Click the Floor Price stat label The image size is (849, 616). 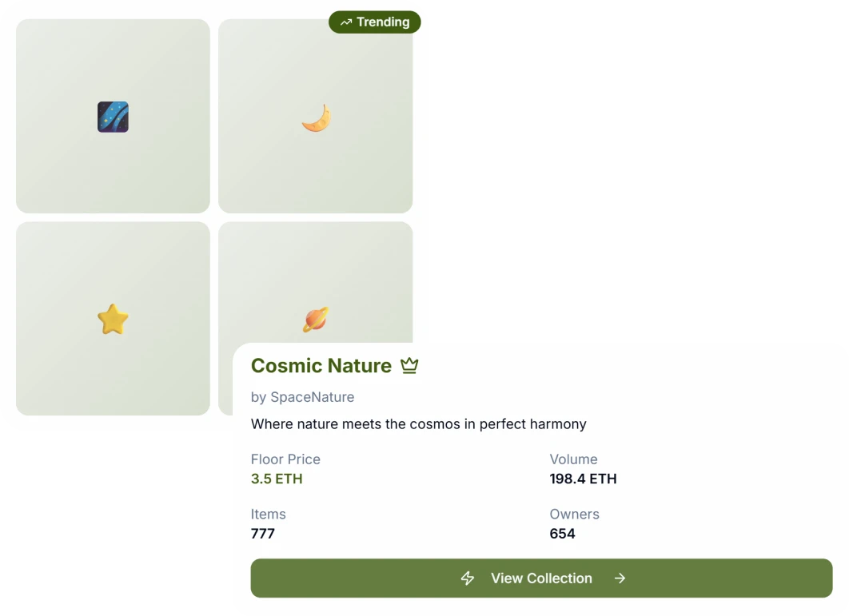[285, 459]
